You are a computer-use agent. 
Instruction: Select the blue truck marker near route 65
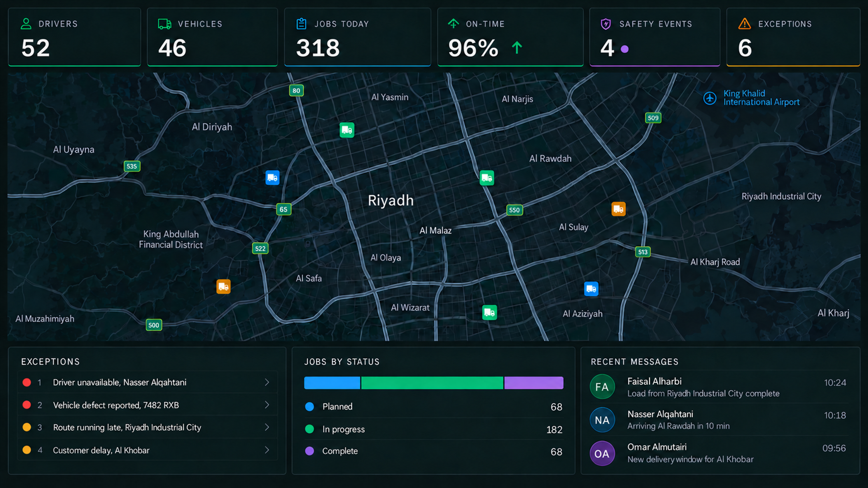pos(272,178)
